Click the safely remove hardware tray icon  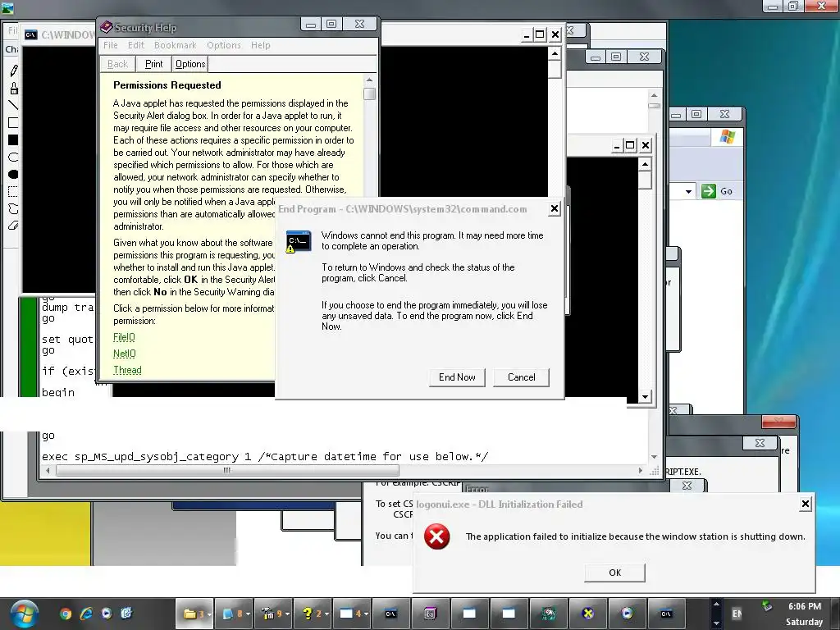pyautogui.click(x=767, y=606)
